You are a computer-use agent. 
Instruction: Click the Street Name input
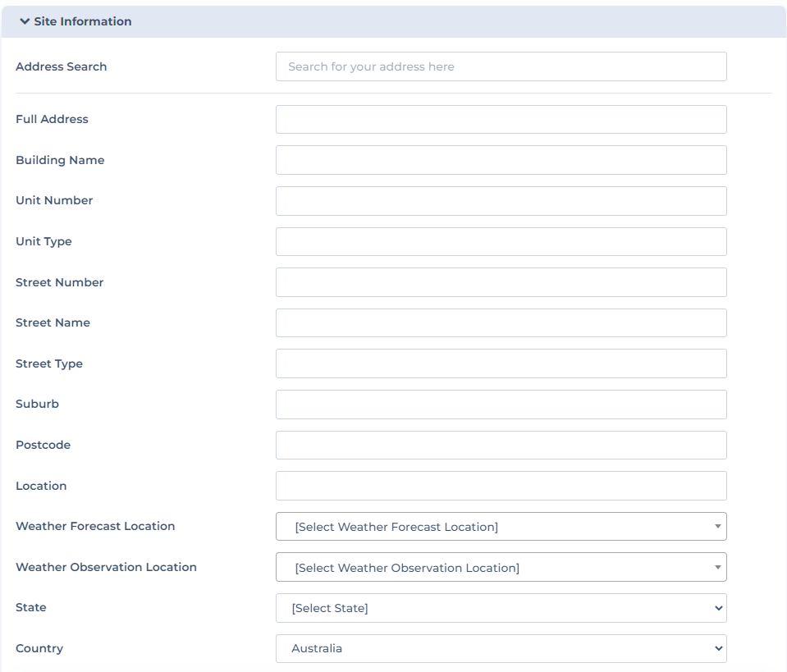tap(501, 322)
